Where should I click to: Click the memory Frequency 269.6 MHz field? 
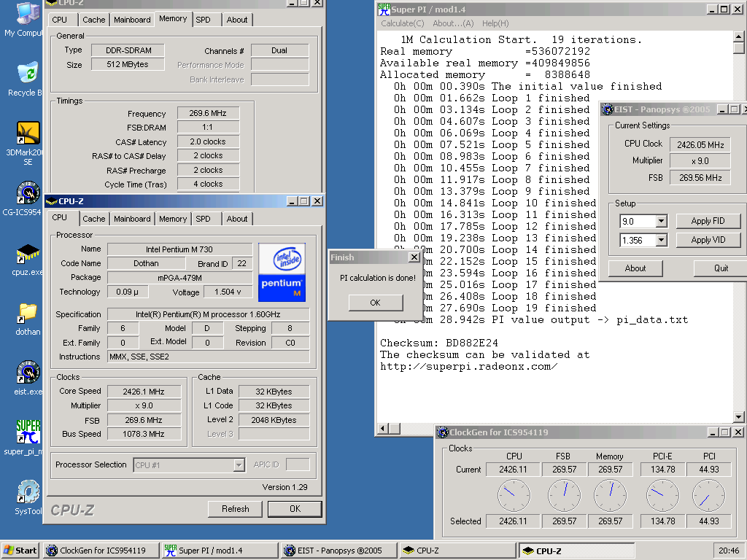pyautogui.click(x=208, y=113)
